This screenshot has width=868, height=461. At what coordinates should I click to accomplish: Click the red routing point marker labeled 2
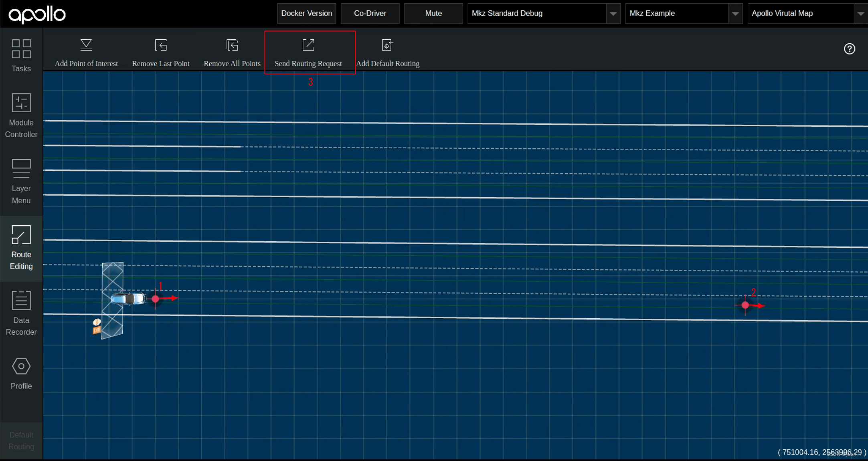pos(745,305)
